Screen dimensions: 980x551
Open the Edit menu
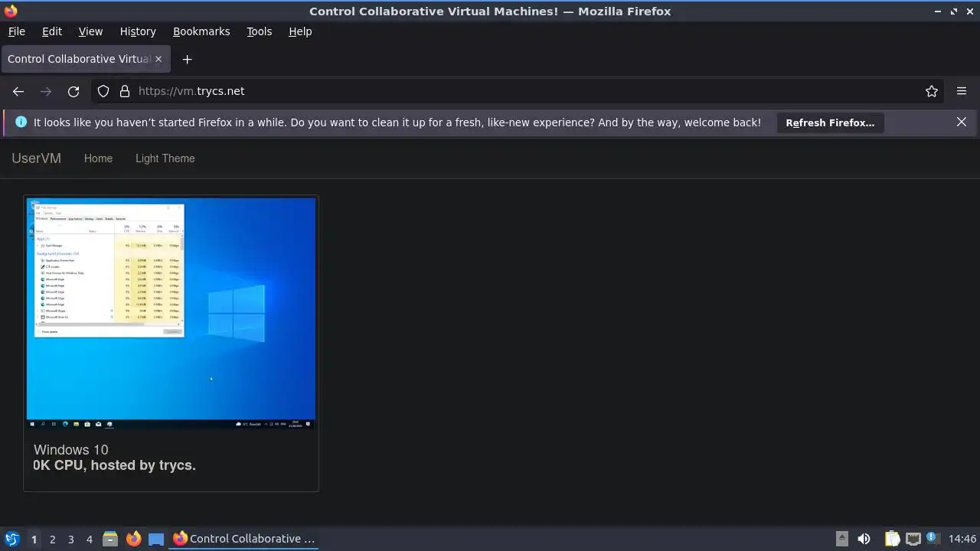(x=52, y=31)
